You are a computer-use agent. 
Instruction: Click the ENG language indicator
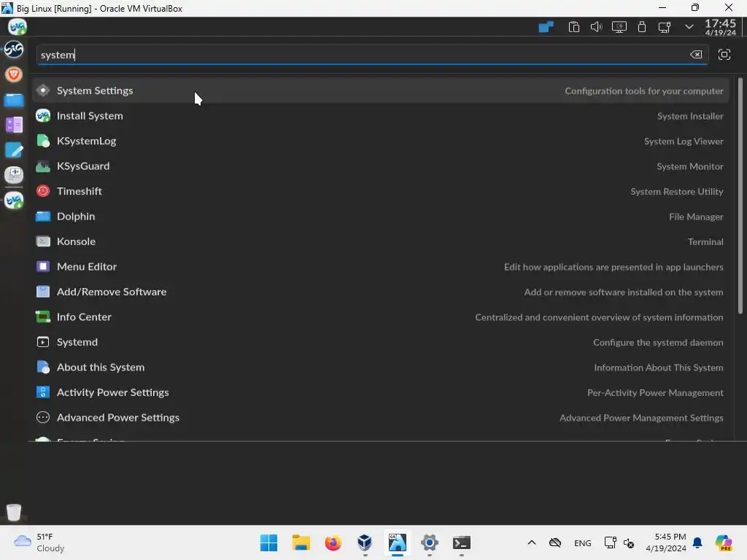tap(583, 542)
